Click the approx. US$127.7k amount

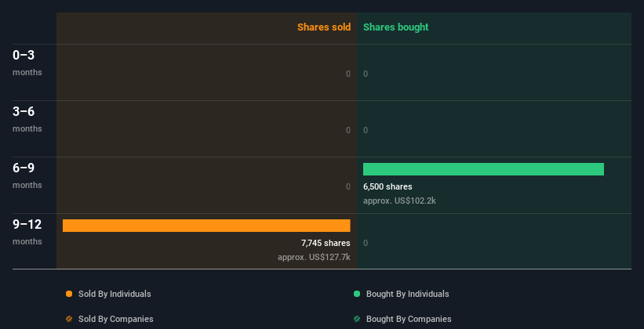coord(314,257)
